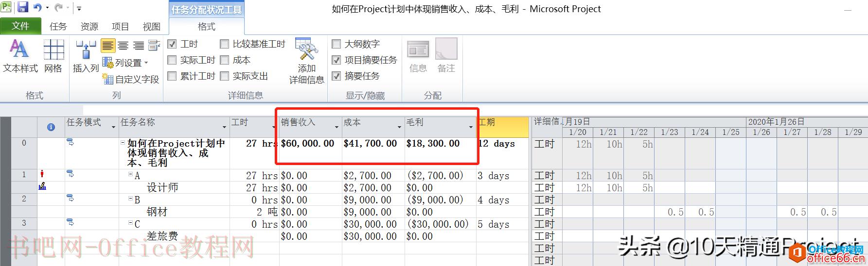Click the Undo arrow icon
The height and width of the screenshot is (266, 868).
[37, 7]
